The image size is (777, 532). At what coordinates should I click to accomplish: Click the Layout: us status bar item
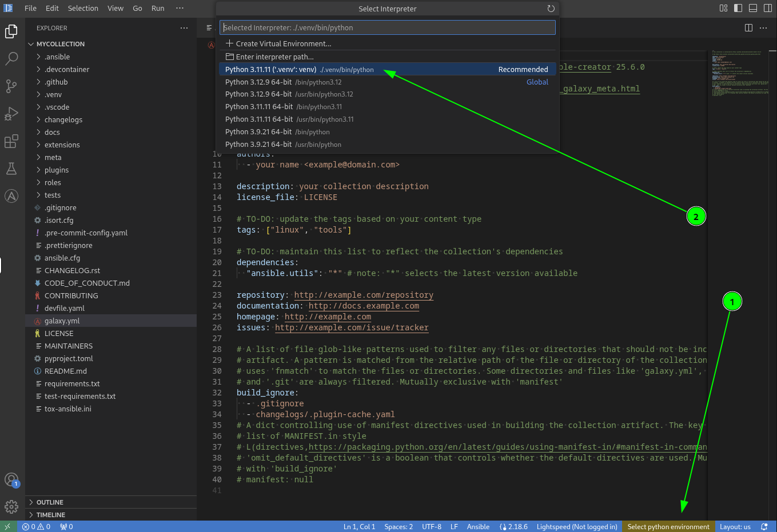pyautogui.click(x=735, y=527)
